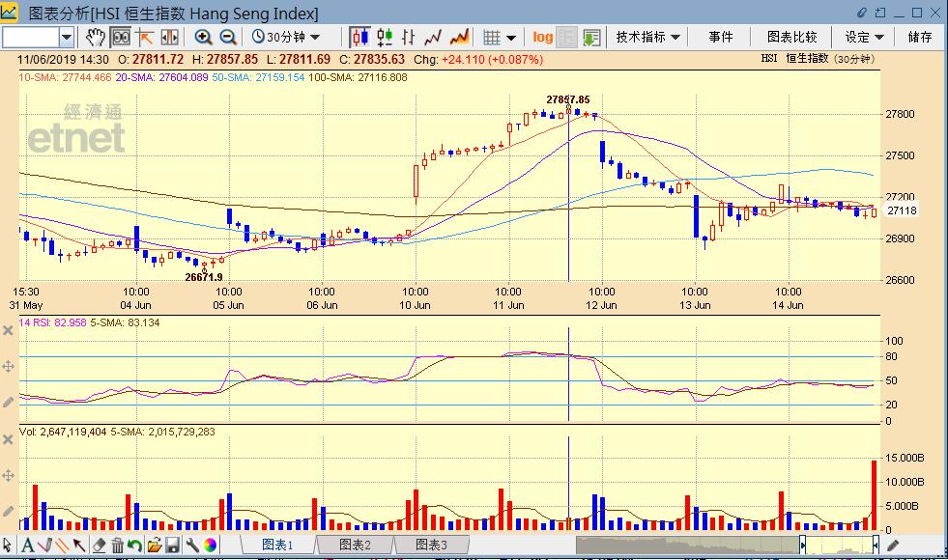Open the 事件 menu
Image resolution: width=948 pixels, height=560 pixels.
721,37
